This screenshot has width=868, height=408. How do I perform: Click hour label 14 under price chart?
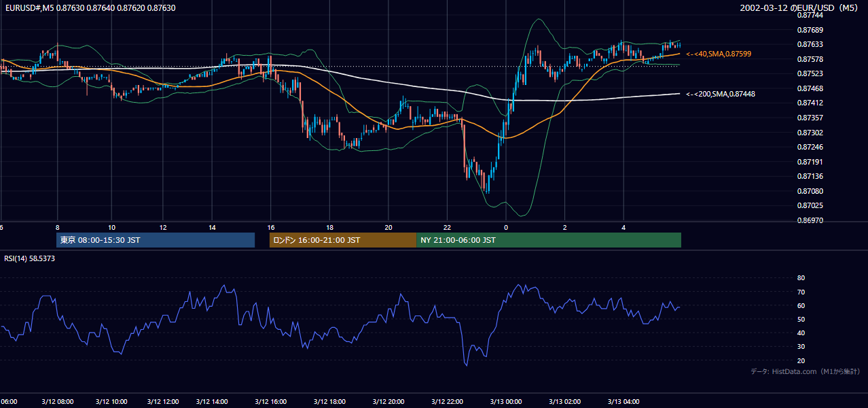(213, 228)
